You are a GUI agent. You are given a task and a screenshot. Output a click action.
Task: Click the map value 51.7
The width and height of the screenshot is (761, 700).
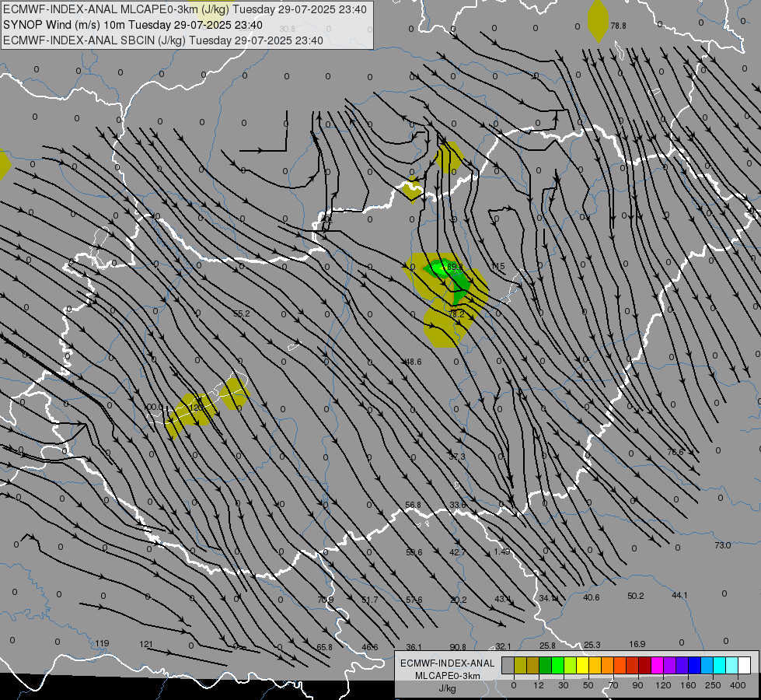pos(370,600)
